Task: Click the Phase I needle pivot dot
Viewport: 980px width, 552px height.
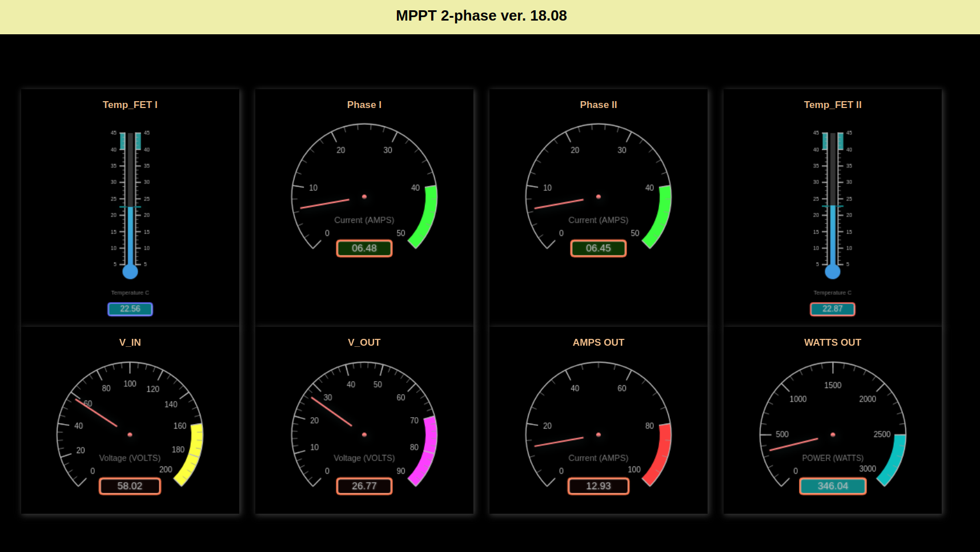Action: (x=364, y=197)
